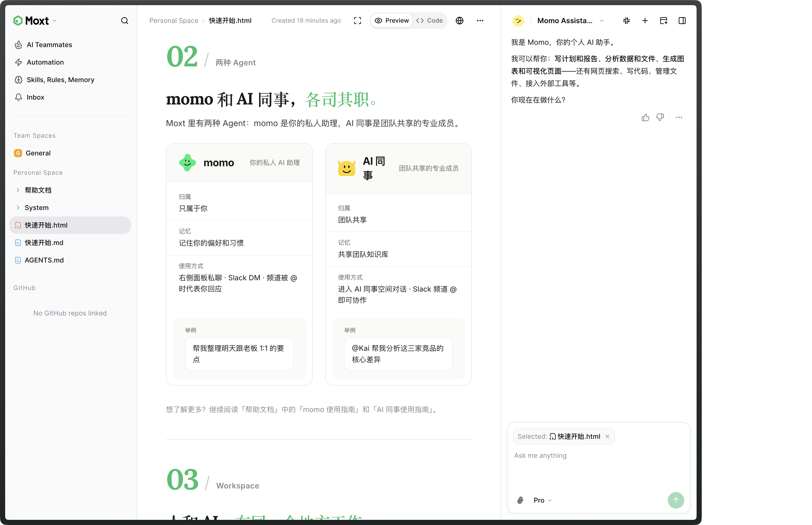
Task: Click the Slack integration icon
Action: click(x=626, y=21)
